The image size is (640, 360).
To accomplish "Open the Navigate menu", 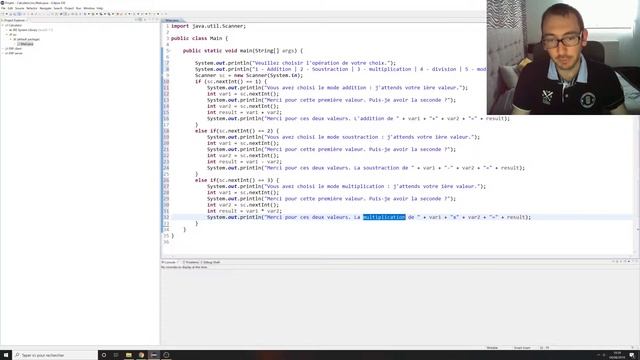I will coord(45,8).
